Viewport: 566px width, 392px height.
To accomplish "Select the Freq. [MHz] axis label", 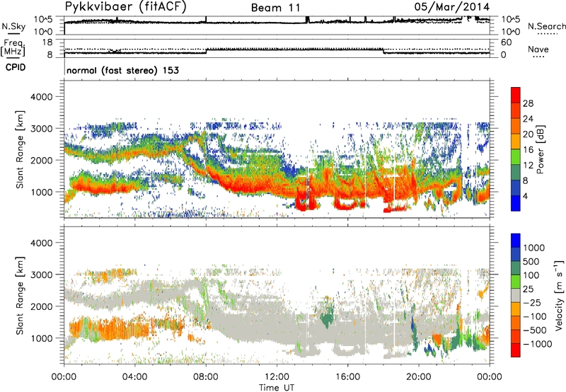I will point(13,48).
